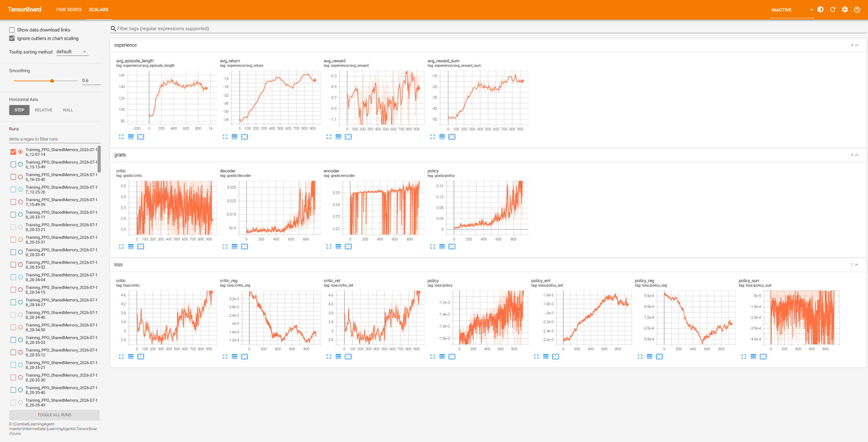
Task: Expand avg_episode_length chart to full size
Action: [x=121, y=137]
